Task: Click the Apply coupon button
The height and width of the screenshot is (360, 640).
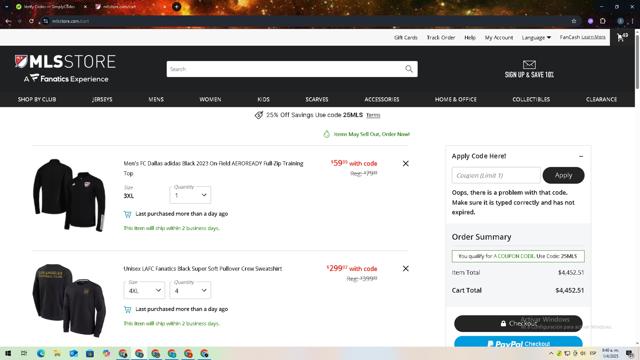Action: (563, 175)
